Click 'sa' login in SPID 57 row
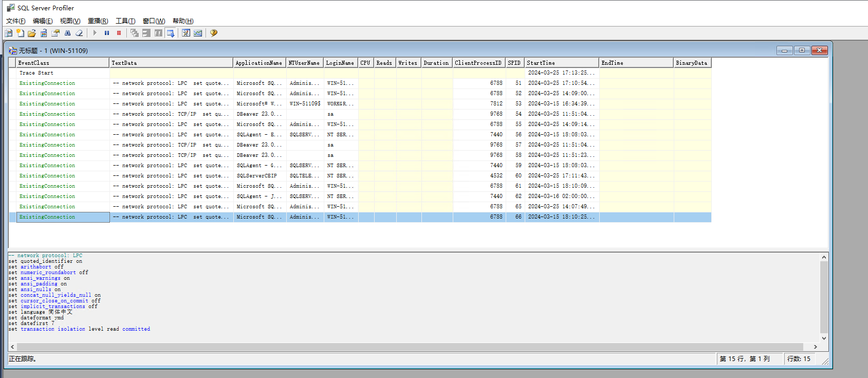 tap(330, 145)
